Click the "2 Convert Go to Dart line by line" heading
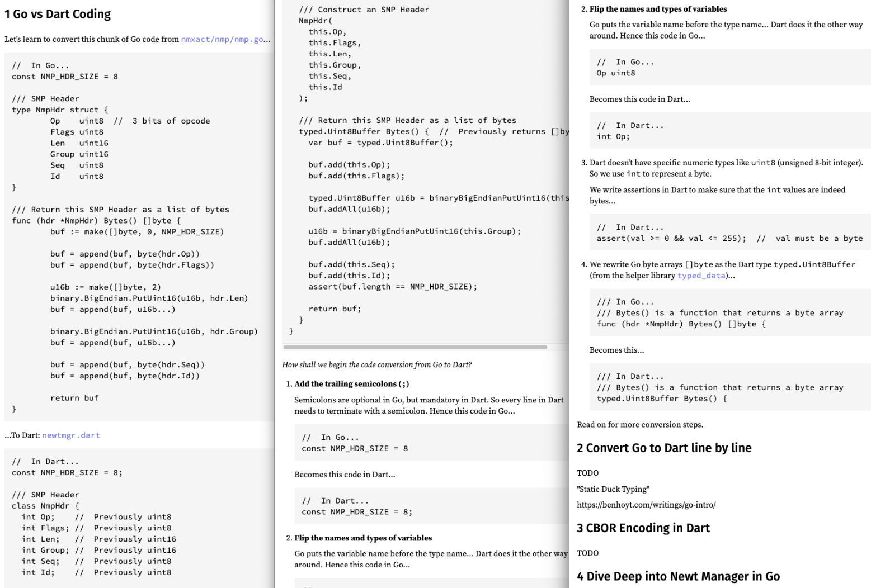The image size is (871, 588). pos(664,448)
